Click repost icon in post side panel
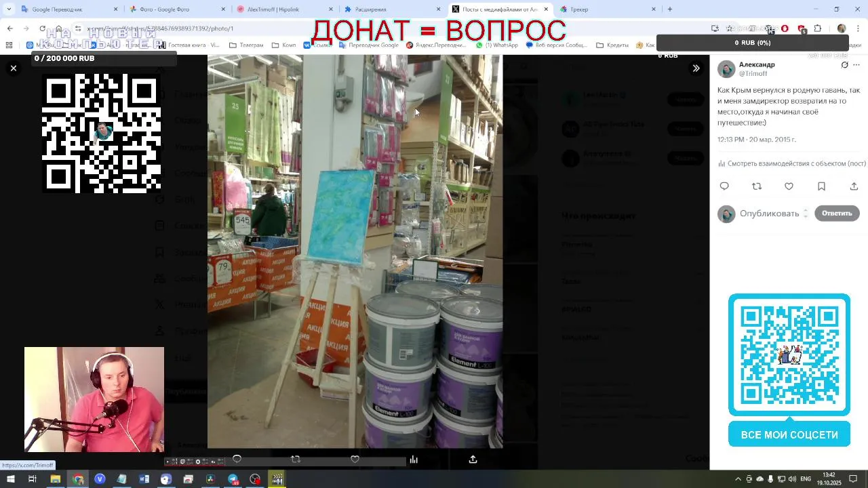This screenshot has width=868, height=488. click(757, 186)
